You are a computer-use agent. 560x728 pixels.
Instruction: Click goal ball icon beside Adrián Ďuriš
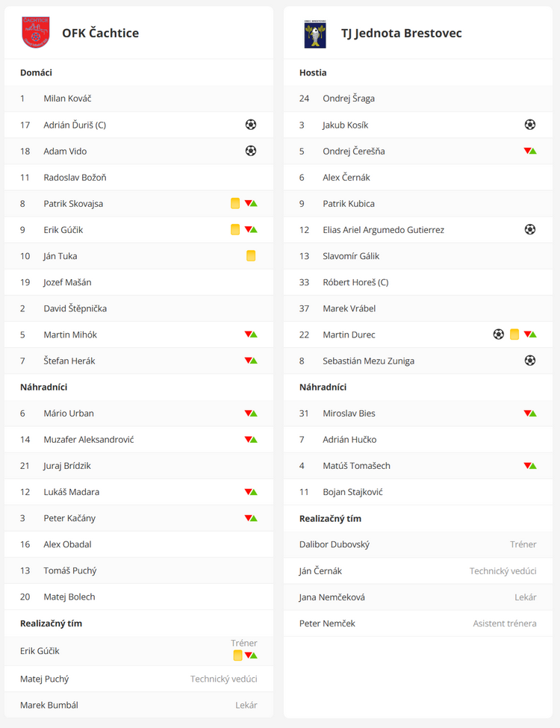pos(251,125)
